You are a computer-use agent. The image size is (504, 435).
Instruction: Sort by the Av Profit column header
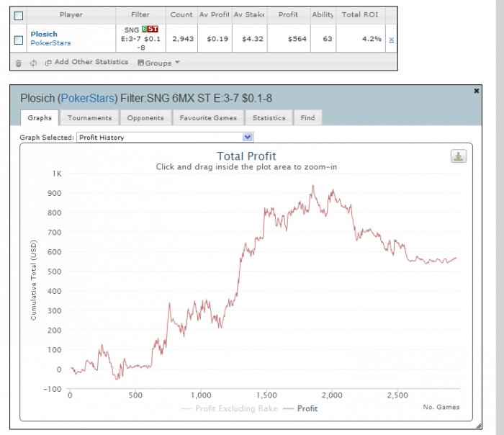215,15
